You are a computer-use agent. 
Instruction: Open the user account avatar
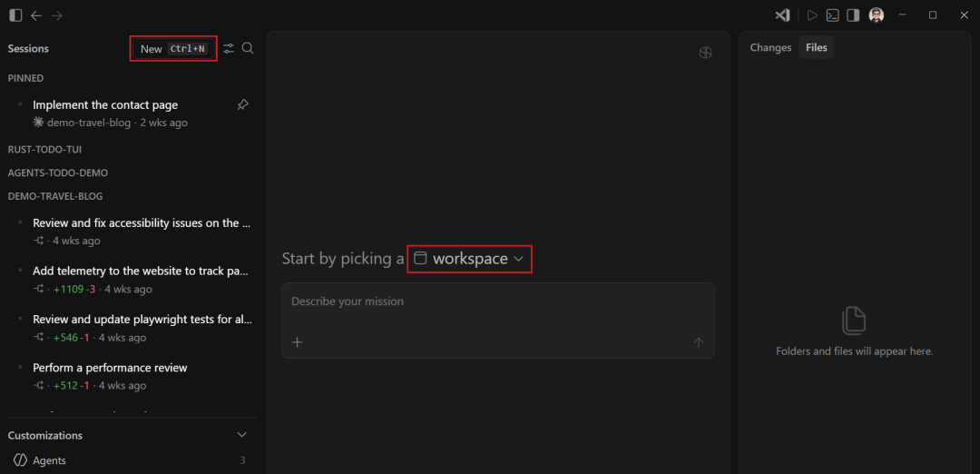[877, 15]
